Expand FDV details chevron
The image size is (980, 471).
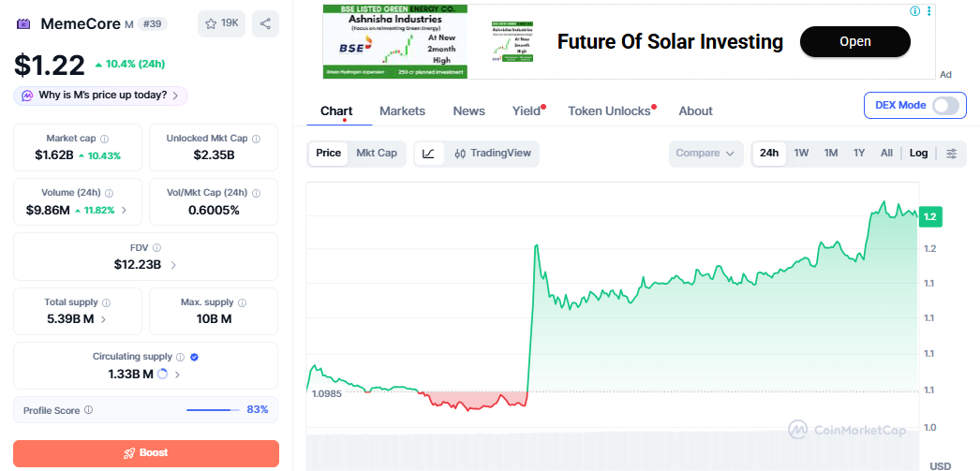point(173,265)
